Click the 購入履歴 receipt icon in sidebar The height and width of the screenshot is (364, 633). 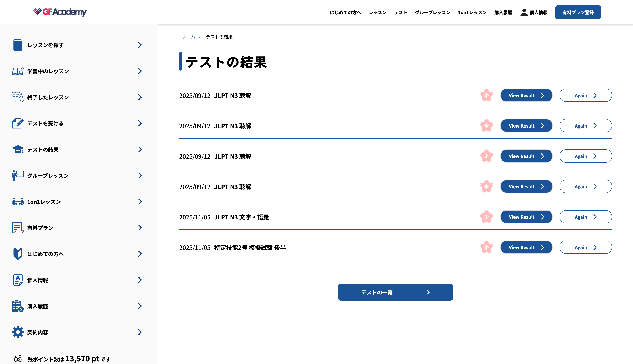click(x=18, y=306)
